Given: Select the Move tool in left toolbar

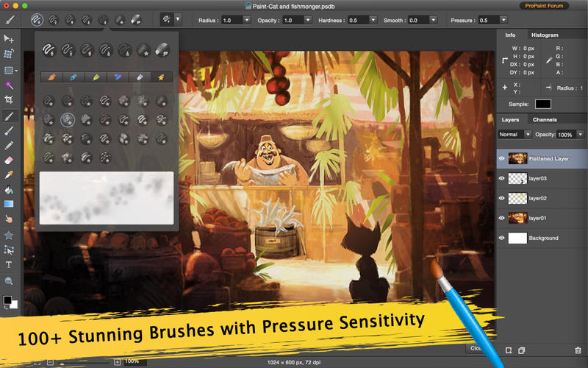Looking at the screenshot, I should pos(9,39).
